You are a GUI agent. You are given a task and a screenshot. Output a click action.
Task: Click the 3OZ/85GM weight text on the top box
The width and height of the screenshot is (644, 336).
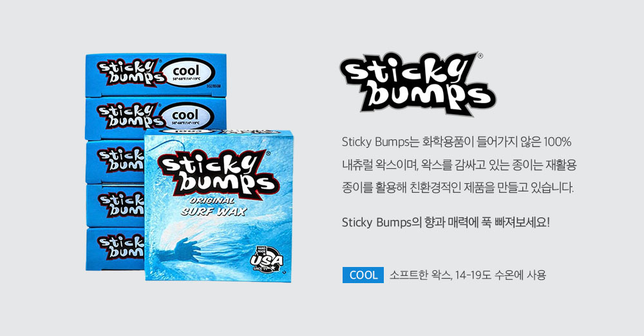[214, 86]
